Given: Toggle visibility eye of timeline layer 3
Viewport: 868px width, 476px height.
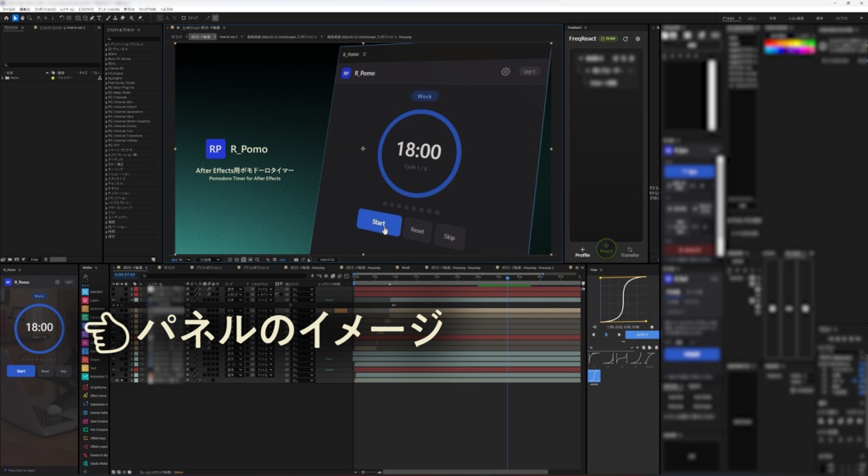Looking at the screenshot, I should pos(114,300).
